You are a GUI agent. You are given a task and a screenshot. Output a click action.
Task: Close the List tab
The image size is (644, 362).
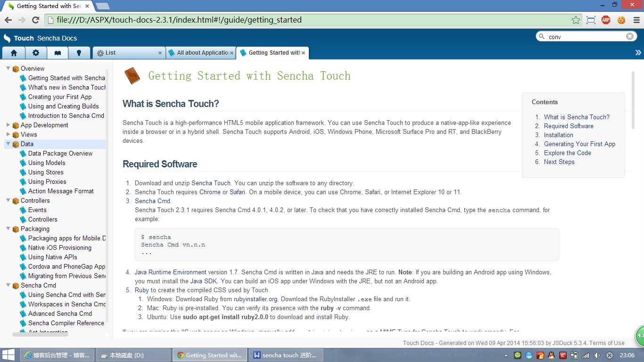click(x=160, y=53)
